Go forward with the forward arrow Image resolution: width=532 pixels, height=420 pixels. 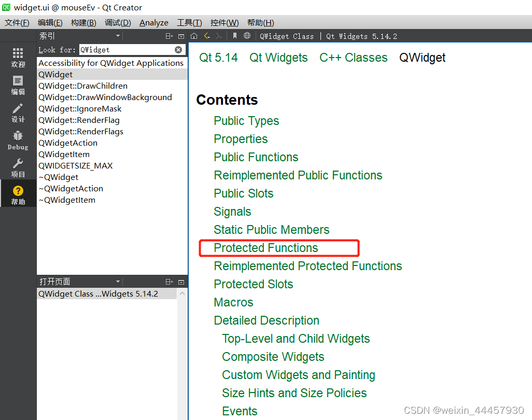pyautogui.click(x=219, y=36)
